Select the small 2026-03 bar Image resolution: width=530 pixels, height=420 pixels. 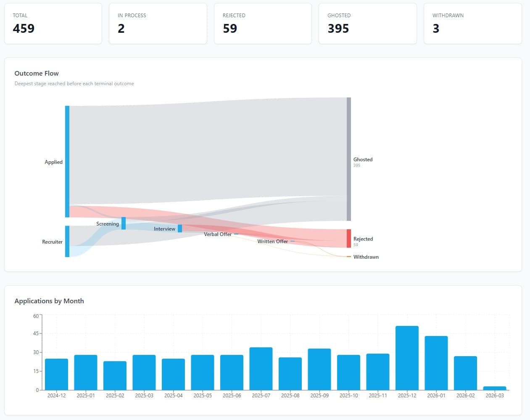tap(495, 388)
